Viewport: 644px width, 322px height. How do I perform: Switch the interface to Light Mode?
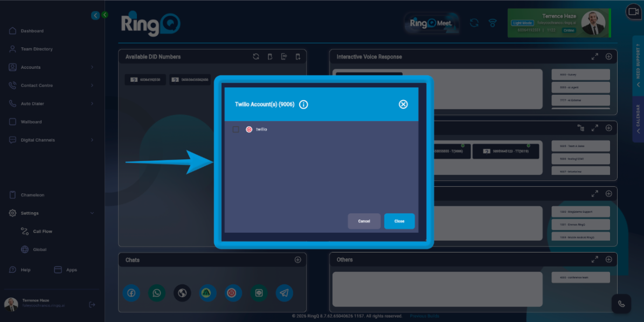tap(522, 23)
